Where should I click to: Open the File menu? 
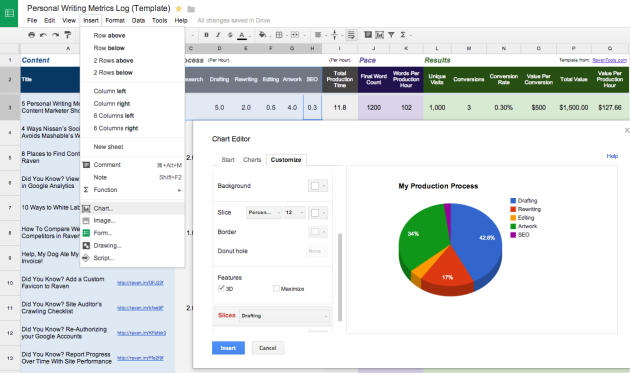pos(32,20)
